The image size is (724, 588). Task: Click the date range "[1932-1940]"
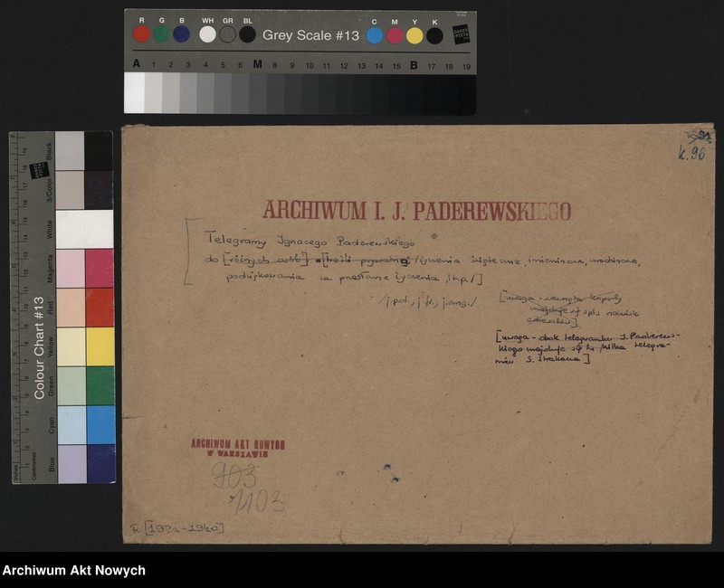[x=185, y=528]
